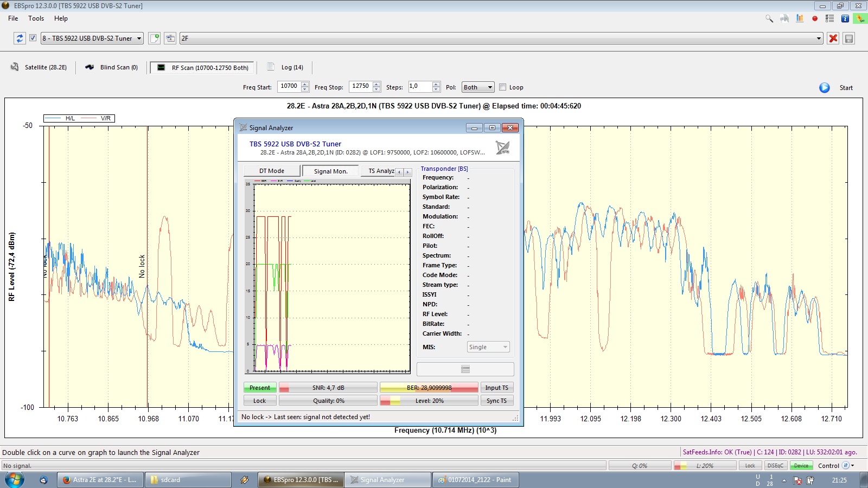Show hidden system tray icons

click(784, 480)
